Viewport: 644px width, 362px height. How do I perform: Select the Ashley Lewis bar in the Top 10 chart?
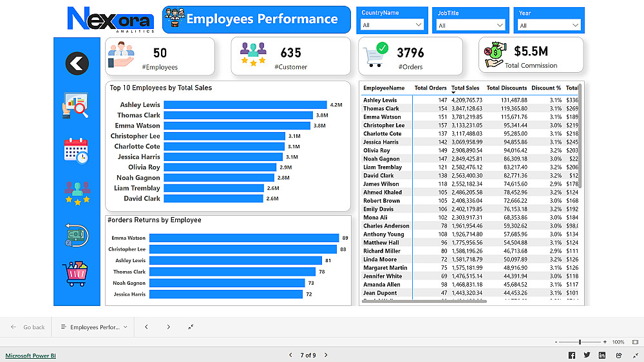click(245, 105)
